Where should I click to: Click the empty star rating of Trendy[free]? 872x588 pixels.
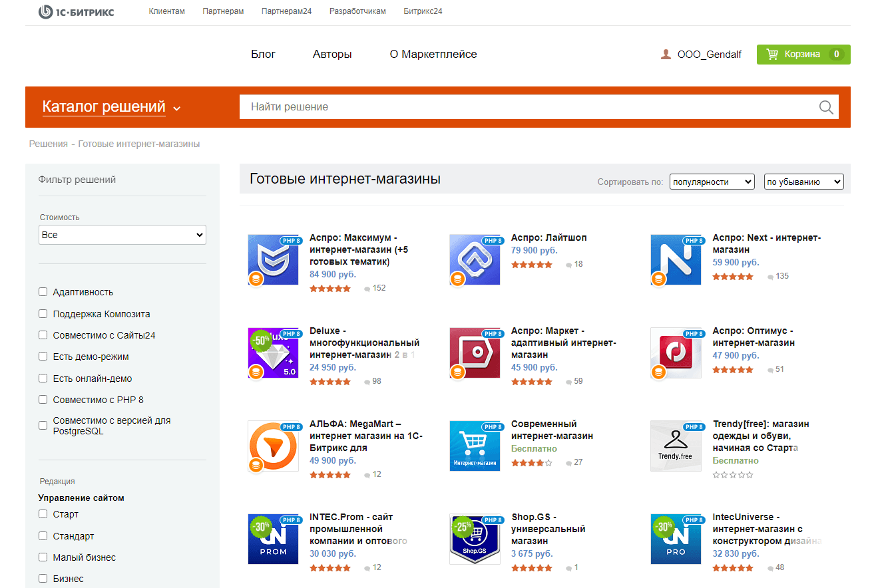[733, 475]
